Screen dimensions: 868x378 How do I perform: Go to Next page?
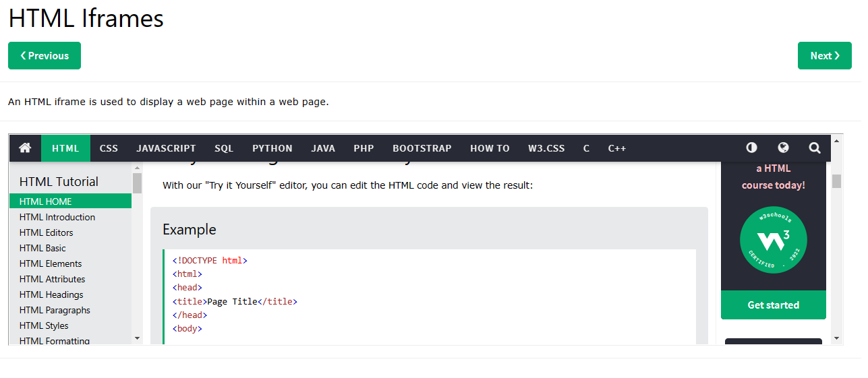pyautogui.click(x=824, y=56)
